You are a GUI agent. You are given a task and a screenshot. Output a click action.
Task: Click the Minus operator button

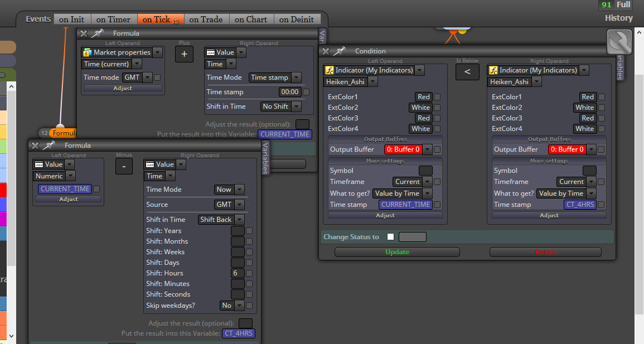[124, 166]
